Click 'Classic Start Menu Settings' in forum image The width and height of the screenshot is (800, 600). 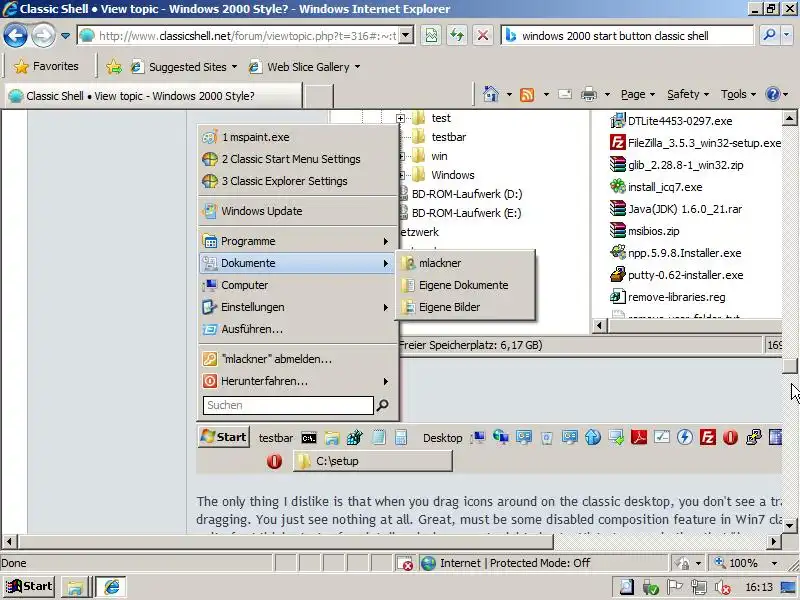[x=297, y=159]
